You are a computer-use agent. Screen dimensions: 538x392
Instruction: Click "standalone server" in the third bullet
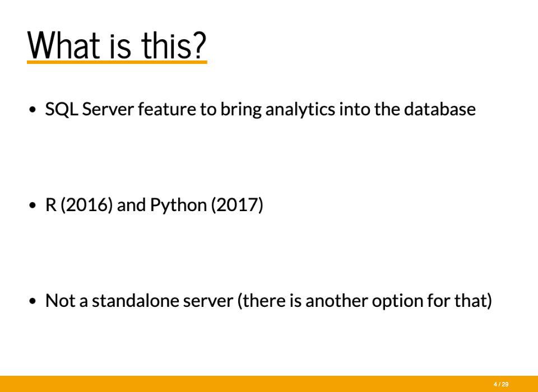click(163, 300)
